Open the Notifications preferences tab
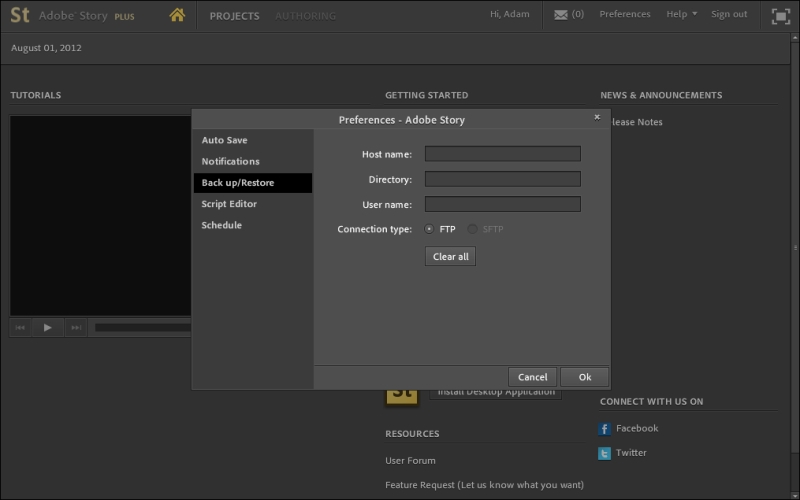 click(253, 161)
